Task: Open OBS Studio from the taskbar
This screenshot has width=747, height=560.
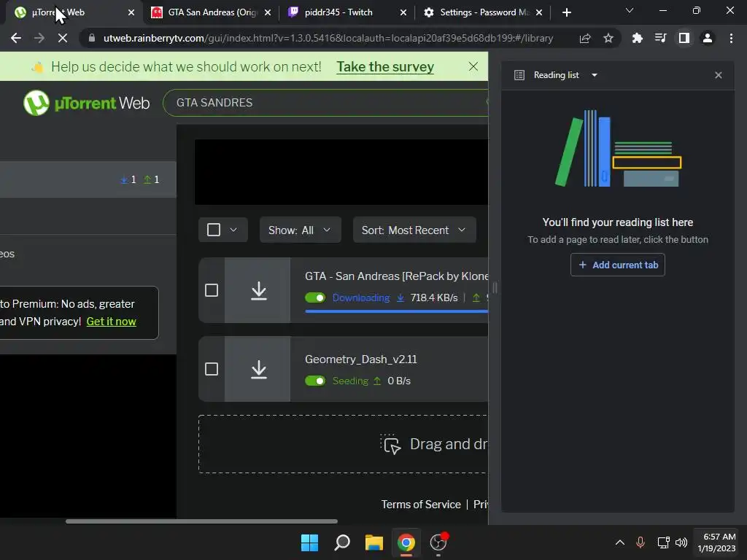Action: pos(438,542)
